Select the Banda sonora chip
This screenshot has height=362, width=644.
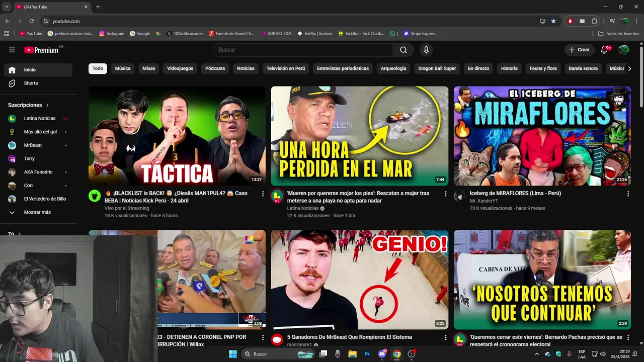pyautogui.click(x=583, y=68)
